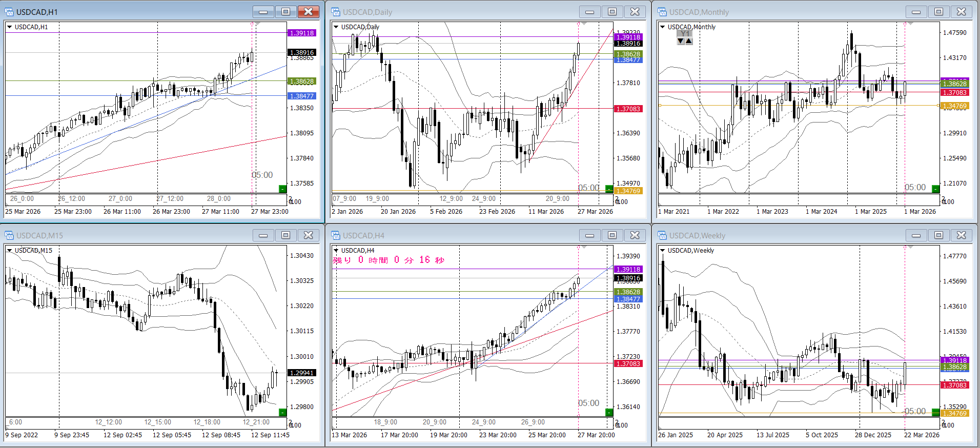Click the USDCAD,M15 window title icon
980x448 pixels.
click(x=9, y=235)
